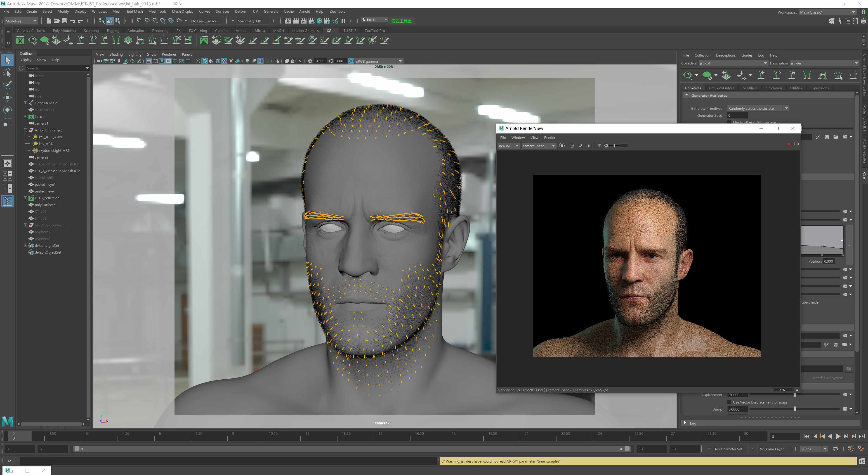Toggle the Resolution Gate button in the viewport toolbar

(162, 61)
